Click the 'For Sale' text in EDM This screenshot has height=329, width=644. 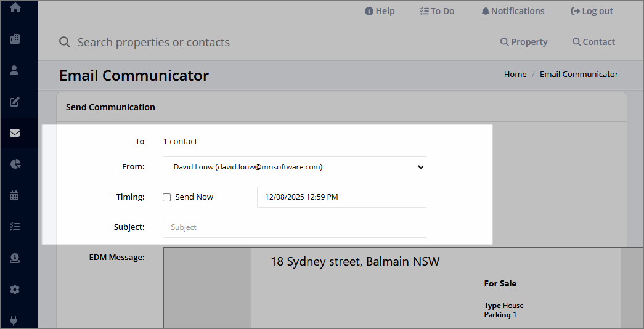[x=500, y=283]
